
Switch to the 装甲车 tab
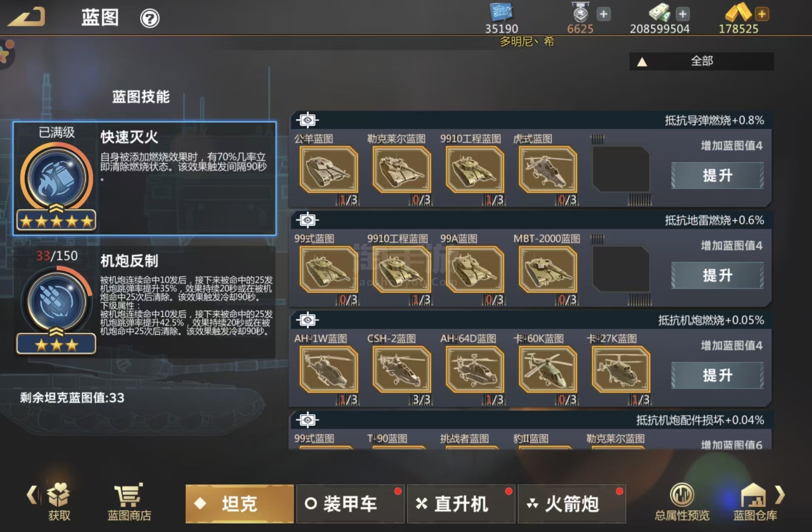[350, 504]
